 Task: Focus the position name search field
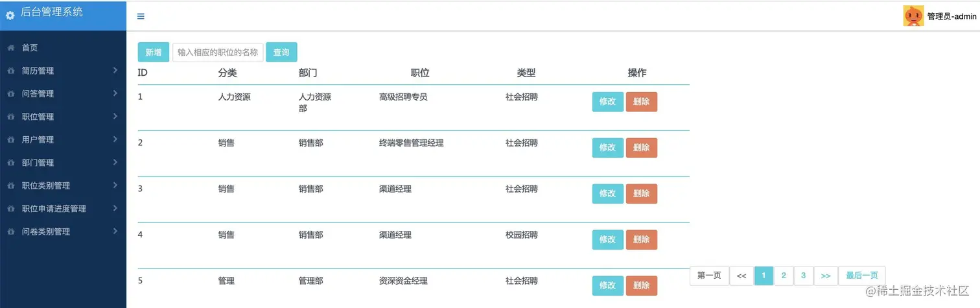click(218, 52)
